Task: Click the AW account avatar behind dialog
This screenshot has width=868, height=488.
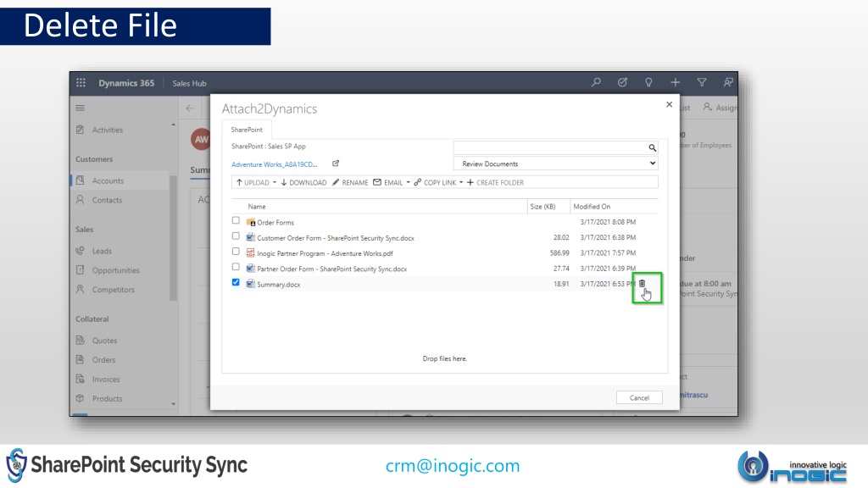Action: click(x=200, y=140)
